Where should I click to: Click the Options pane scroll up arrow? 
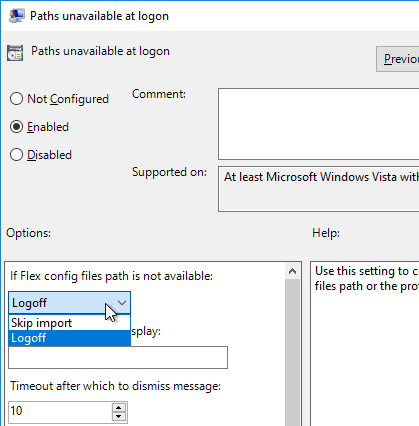pyautogui.click(x=293, y=271)
